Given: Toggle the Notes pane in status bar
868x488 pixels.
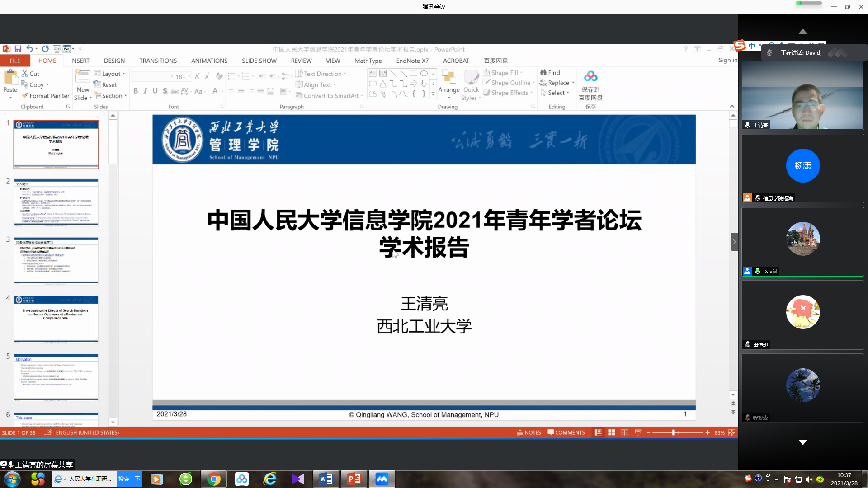Looking at the screenshot, I should (x=529, y=432).
